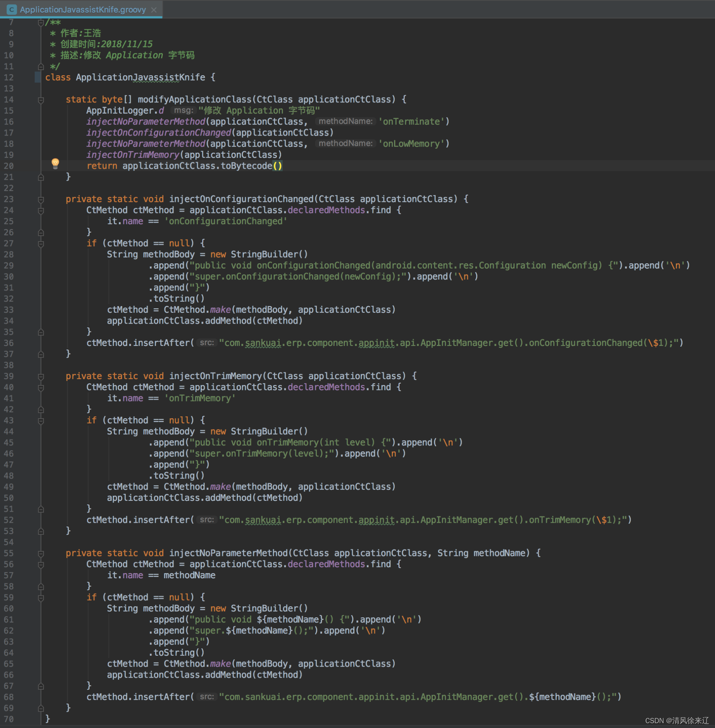
Task: Click methodName: hint on line 16
Action: pos(346,121)
